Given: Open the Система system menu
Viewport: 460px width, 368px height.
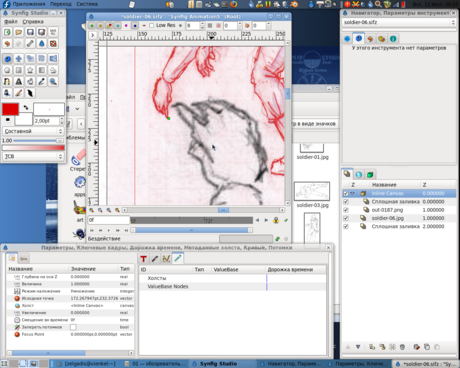Looking at the screenshot, I should [x=87, y=4].
